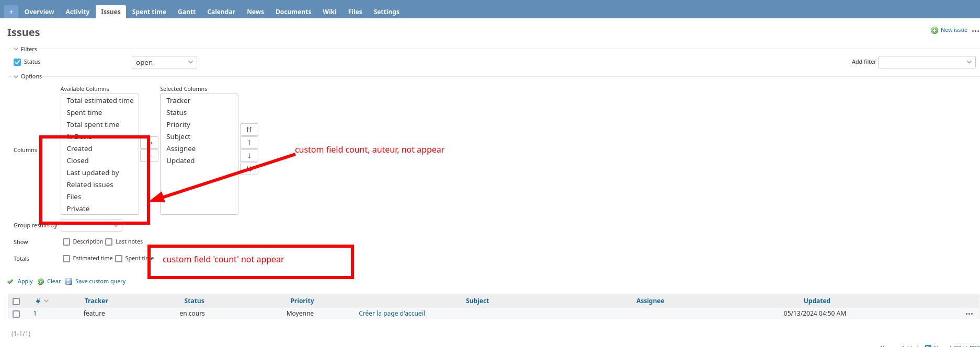The height and width of the screenshot is (347, 980).
Task: Click the Save custom query disk icon
Action: pos(69,281)
